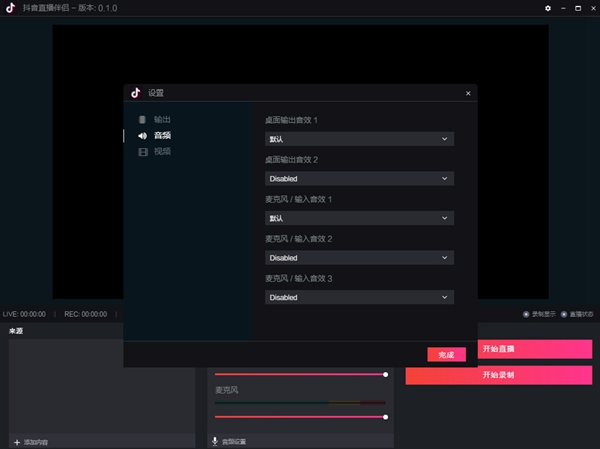Click 完成 to finish settings
Viewport: 600px width, 449px height.
447,355
